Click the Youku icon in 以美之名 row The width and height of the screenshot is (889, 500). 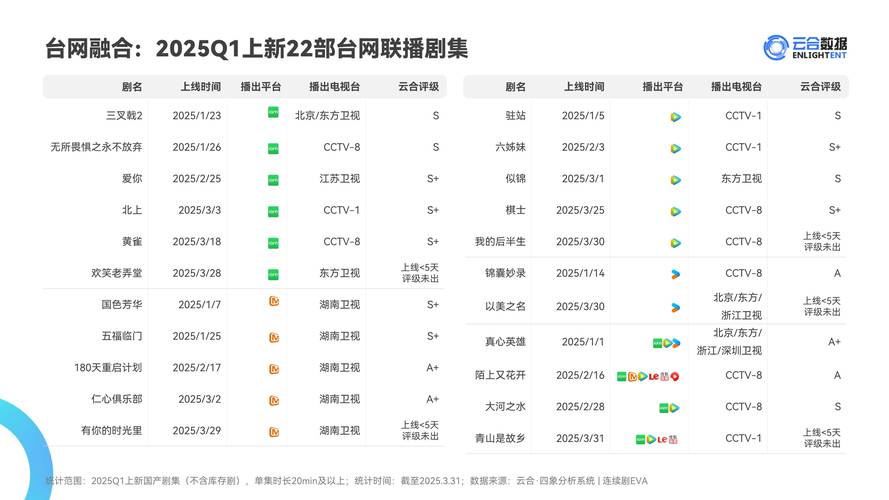[x=675, y=308]
